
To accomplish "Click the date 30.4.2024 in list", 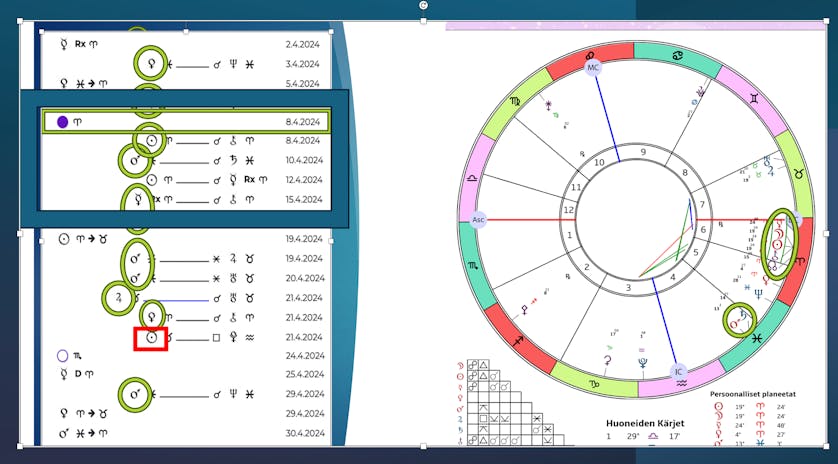I will point(303,433).
